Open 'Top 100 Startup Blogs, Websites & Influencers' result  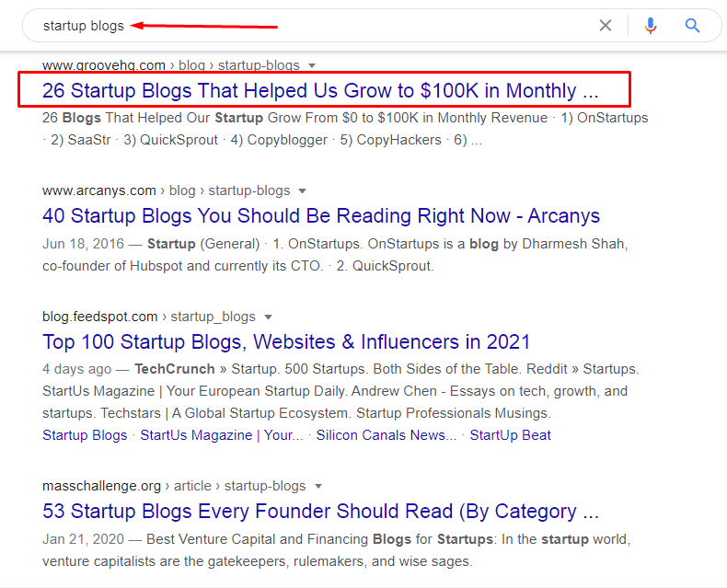click(x=286, y=342)
